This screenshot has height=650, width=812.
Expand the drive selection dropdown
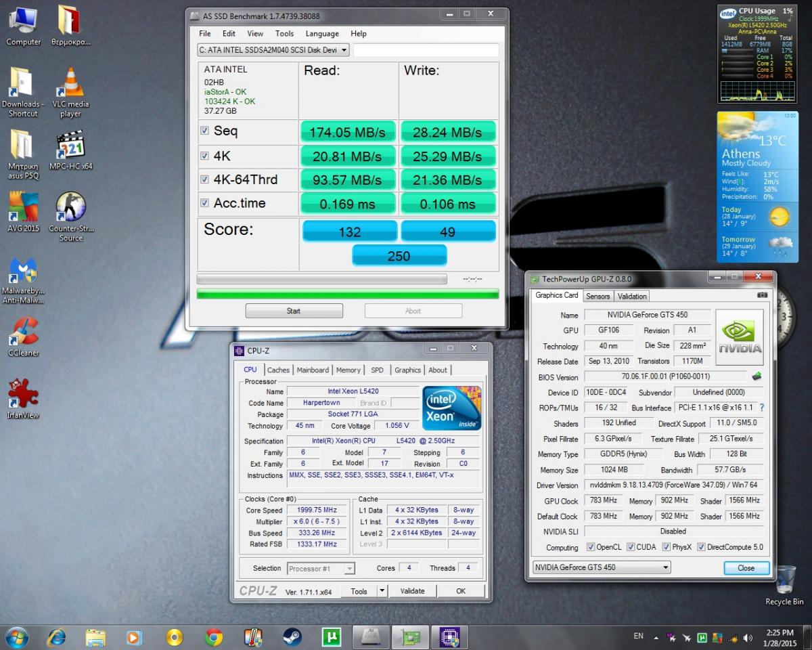point(344,50)
